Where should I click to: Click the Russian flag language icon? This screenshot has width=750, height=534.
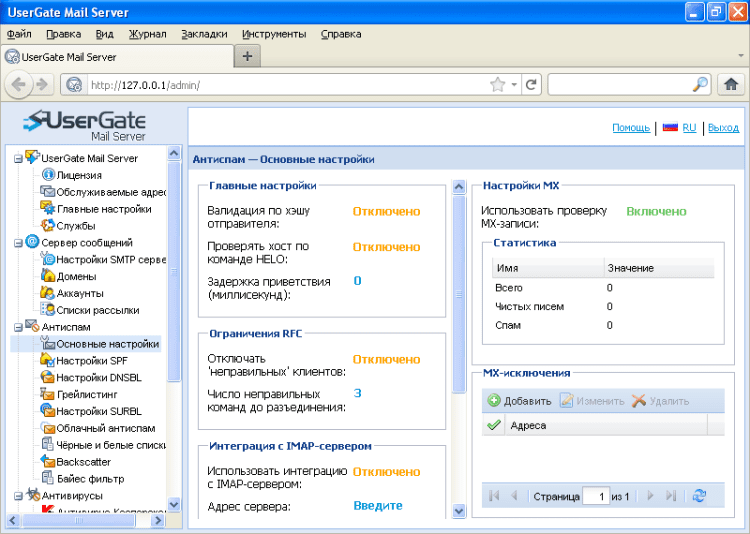[670, 128]
